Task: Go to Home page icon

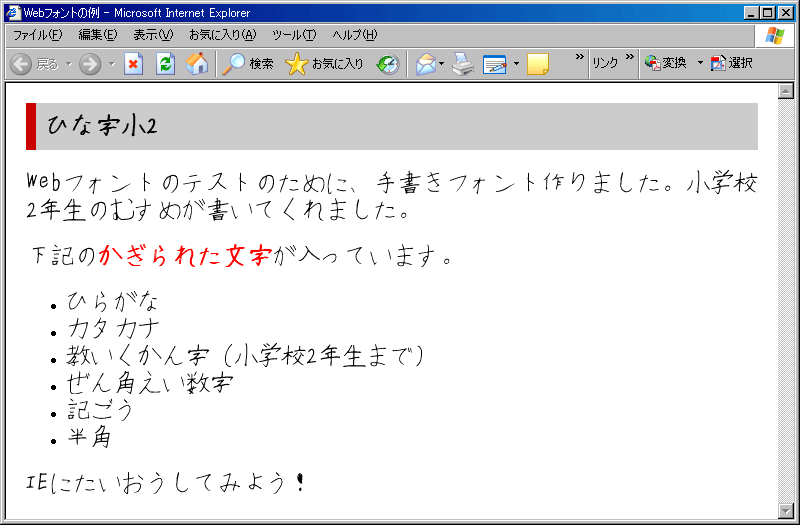Action: [197, 64]
